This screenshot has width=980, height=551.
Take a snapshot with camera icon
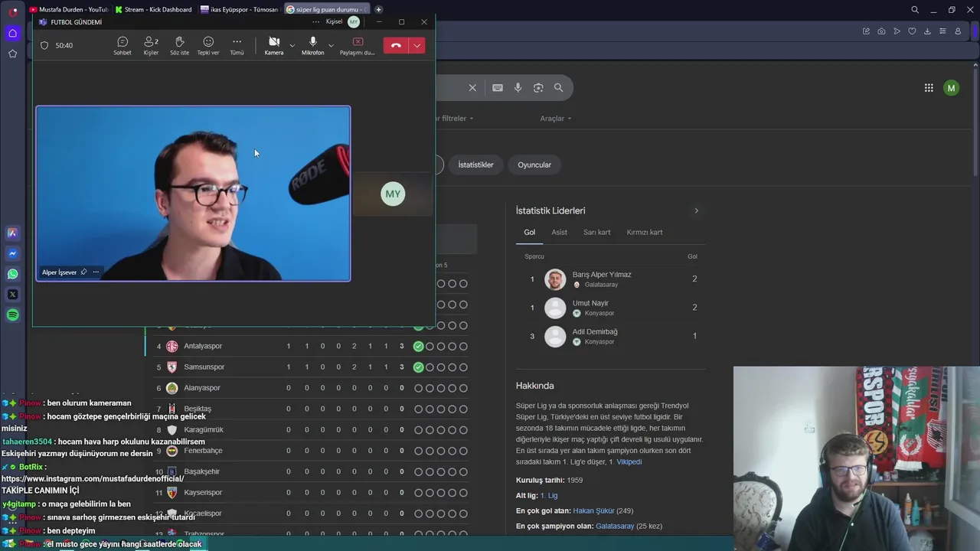(x=881, y=31)
